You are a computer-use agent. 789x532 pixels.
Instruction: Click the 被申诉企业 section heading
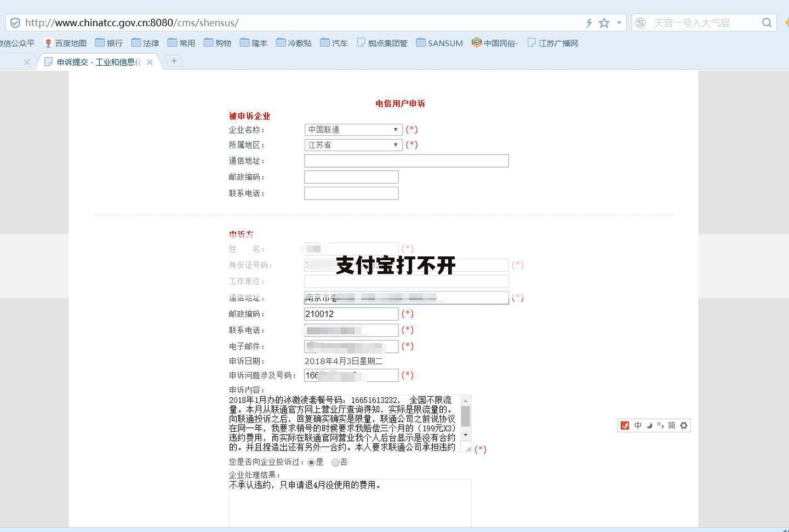tap(249, 116)
